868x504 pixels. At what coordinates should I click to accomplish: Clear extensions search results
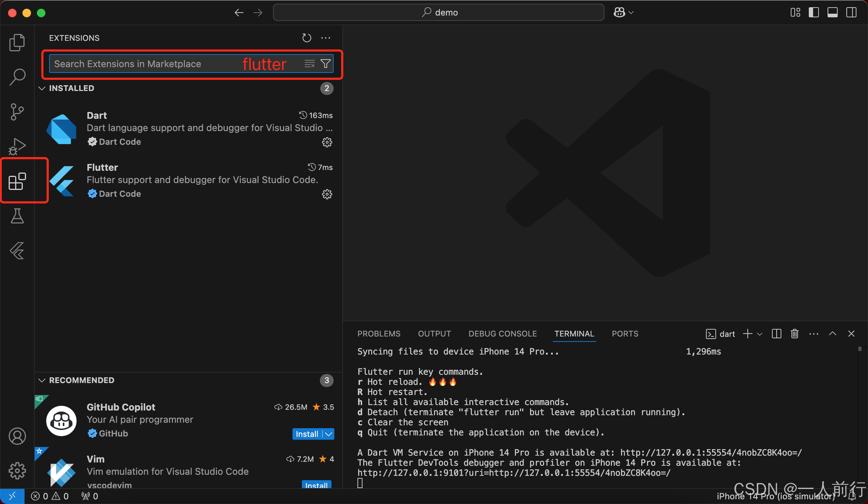pos(309,64)
